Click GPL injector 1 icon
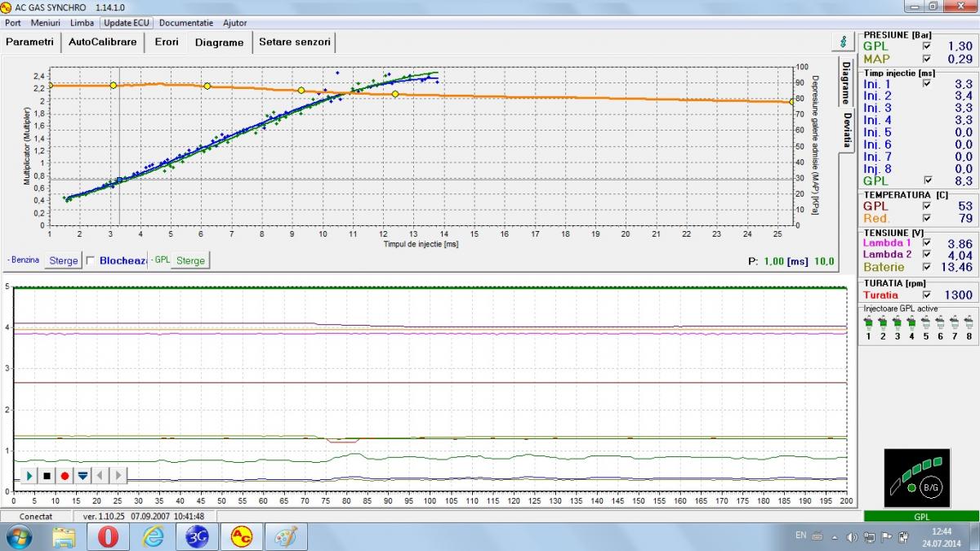This screenshot has width=980, height=551. [869, 324]
